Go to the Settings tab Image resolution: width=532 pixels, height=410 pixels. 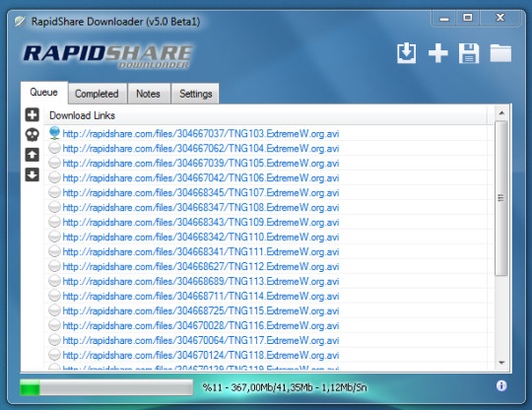195,94
